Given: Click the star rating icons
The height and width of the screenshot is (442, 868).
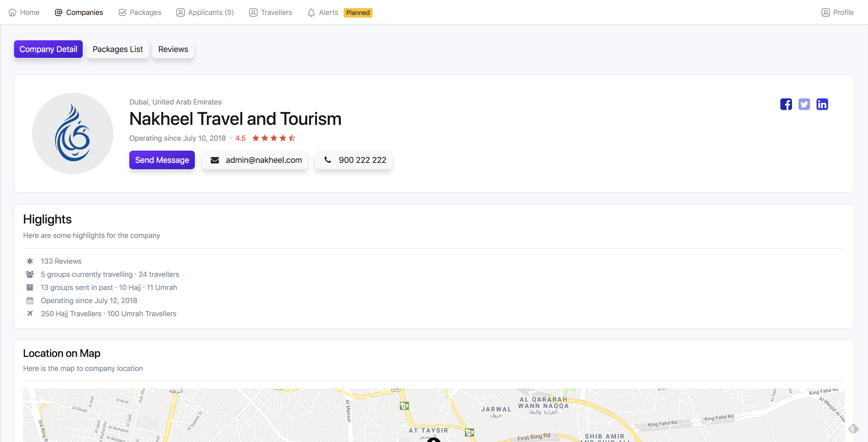Looking at the screenshot, I should pyautogui.click(x=274, y=138).
